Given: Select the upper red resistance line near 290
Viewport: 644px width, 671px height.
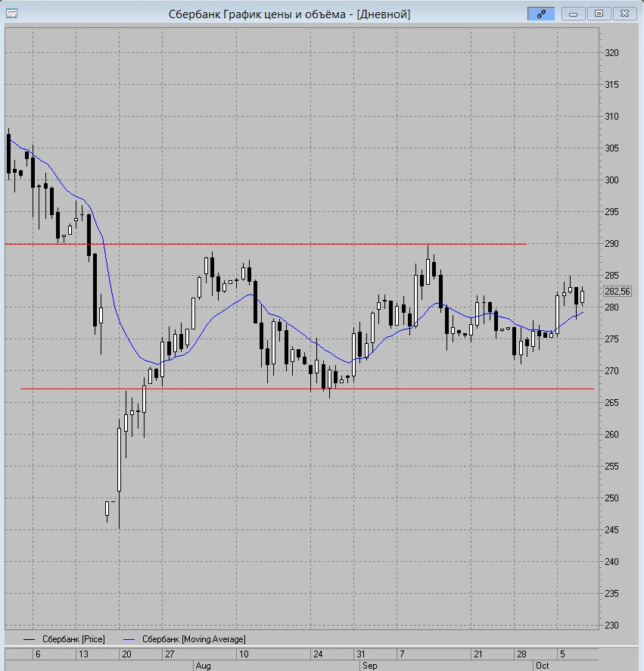Looking at the screenshot, I should (x=265, y=244).
